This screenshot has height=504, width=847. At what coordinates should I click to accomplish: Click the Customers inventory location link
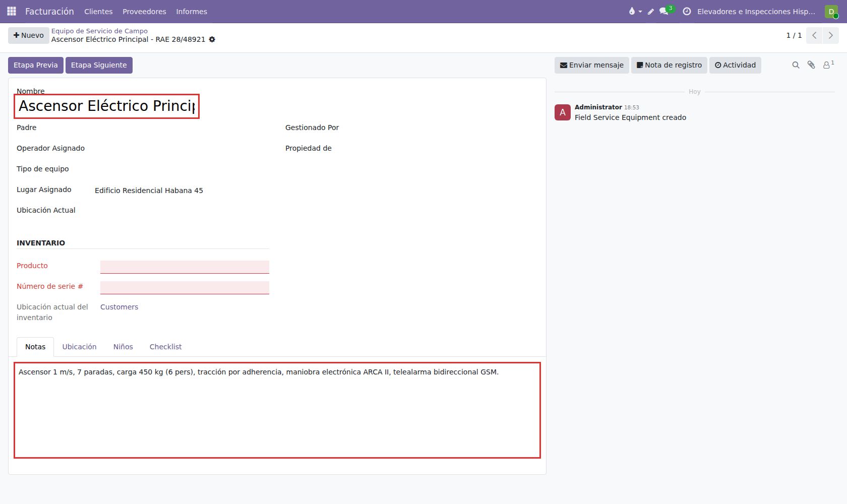pos(119,307)
